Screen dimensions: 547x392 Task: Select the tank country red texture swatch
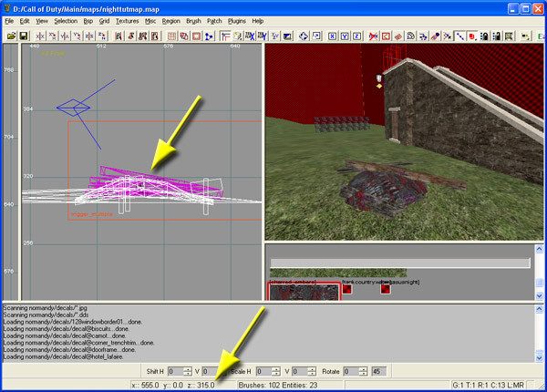click(x=346, y=289)
